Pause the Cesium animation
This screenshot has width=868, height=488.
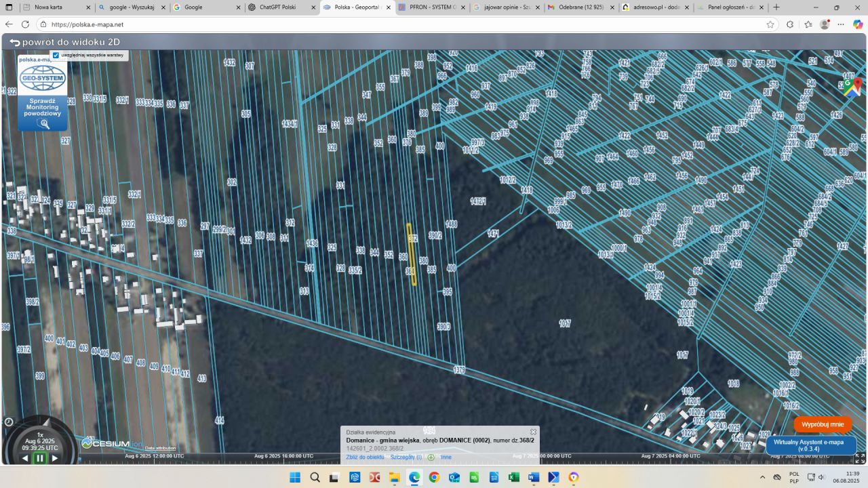point(39,458)
